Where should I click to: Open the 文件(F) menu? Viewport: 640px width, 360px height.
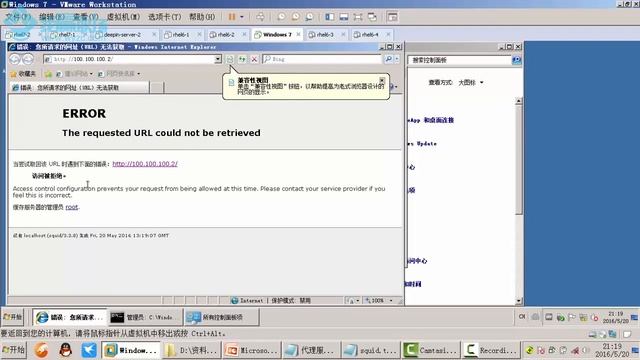(x=18, y=17)
